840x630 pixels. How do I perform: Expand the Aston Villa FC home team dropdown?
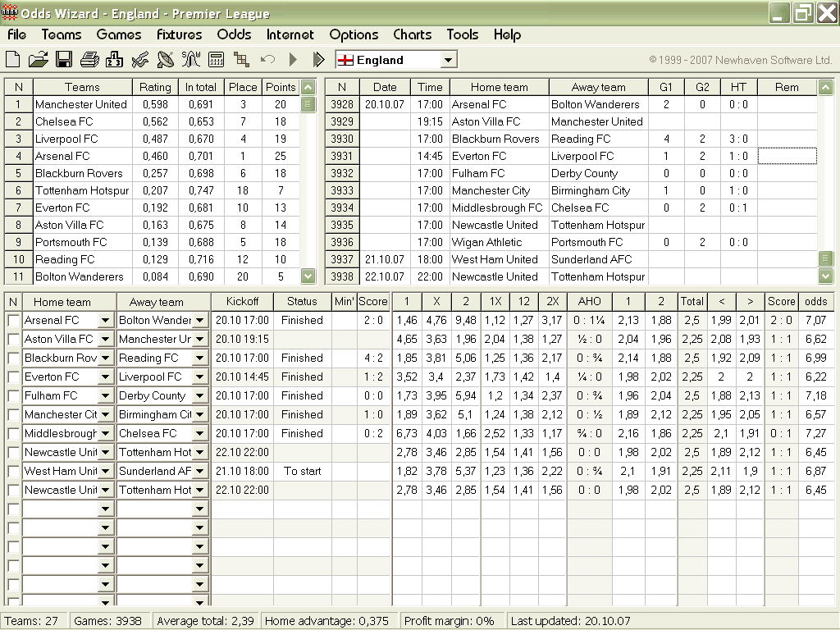click(106, 339)
